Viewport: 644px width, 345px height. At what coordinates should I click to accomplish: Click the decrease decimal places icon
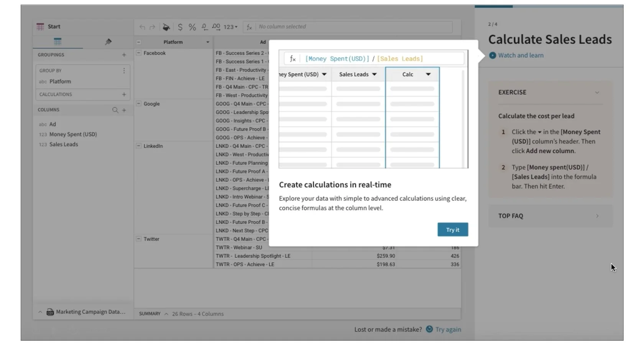204,27
